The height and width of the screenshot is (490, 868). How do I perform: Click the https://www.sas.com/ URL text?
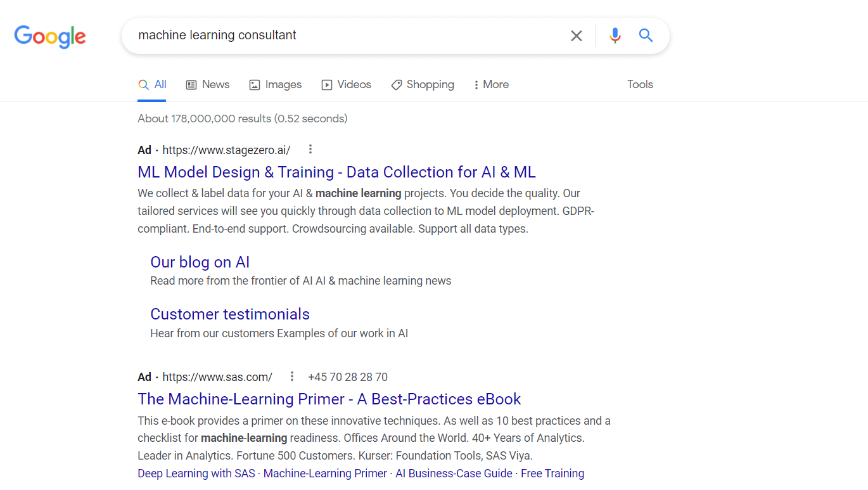point(217,377)
